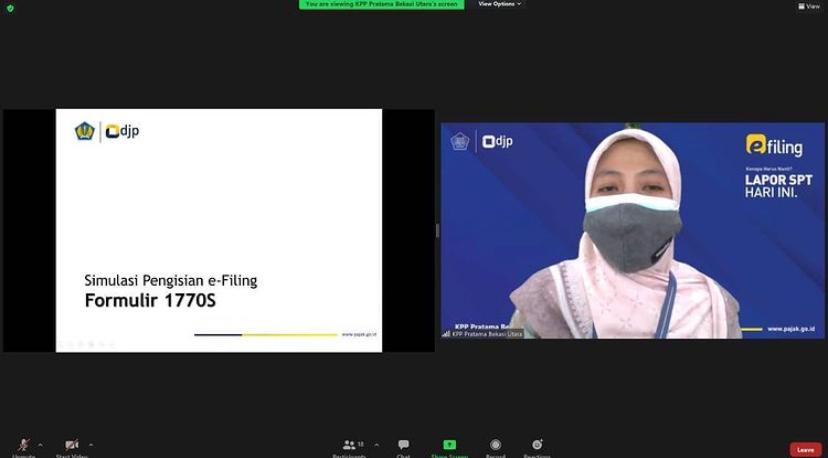Open the Chat panel
The image size is (828, 458).
click(x=403, y=446)
